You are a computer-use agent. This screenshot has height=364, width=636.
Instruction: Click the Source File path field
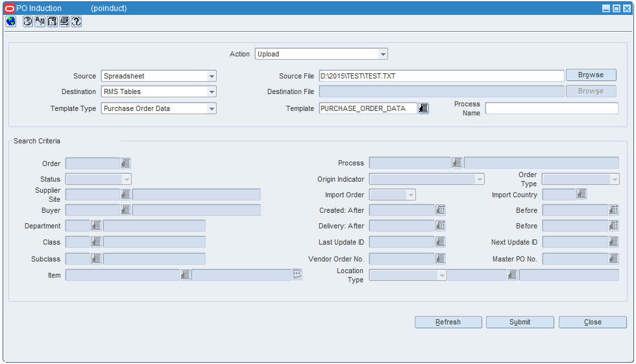click(441, 76)
